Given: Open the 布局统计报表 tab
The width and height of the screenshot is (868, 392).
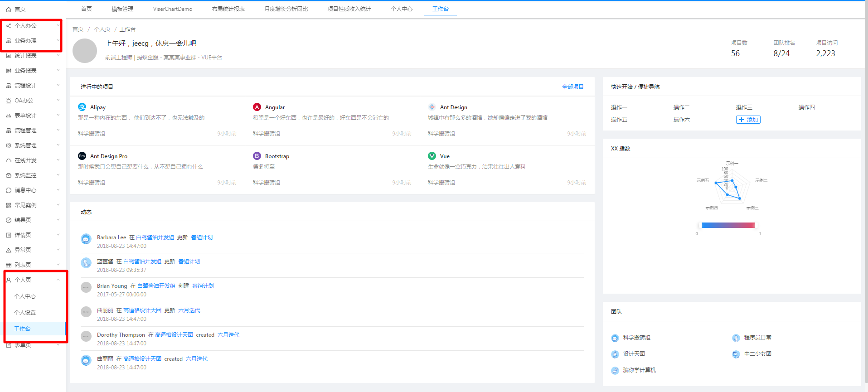Looking at the screenshot, I should click(228, 9).
